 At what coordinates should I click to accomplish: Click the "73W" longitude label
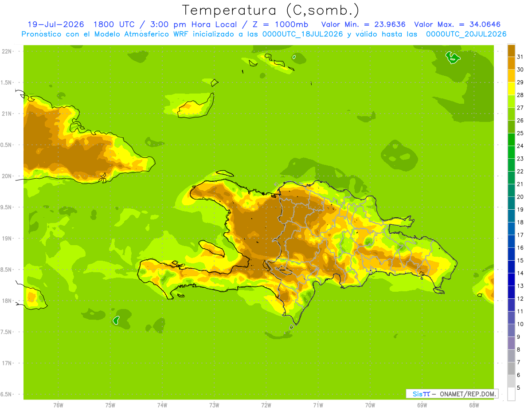pos(214,405)
